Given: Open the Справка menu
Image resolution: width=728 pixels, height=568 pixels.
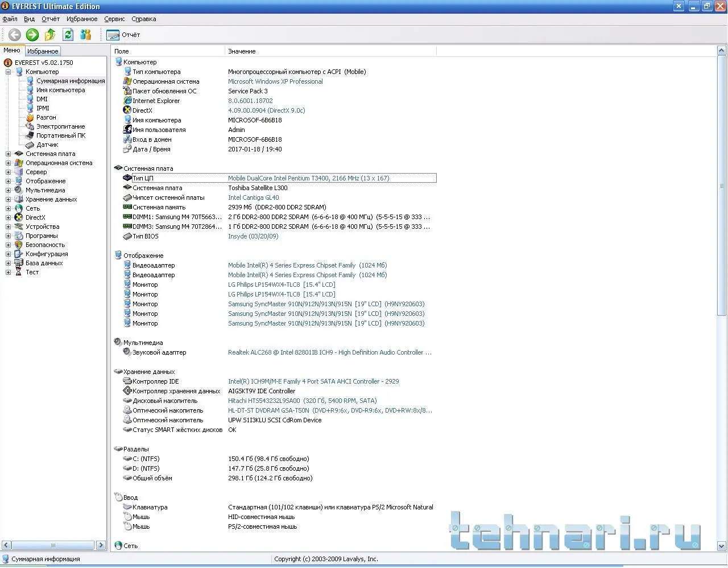Looking at the screenshot, I should tap(144, 19).
